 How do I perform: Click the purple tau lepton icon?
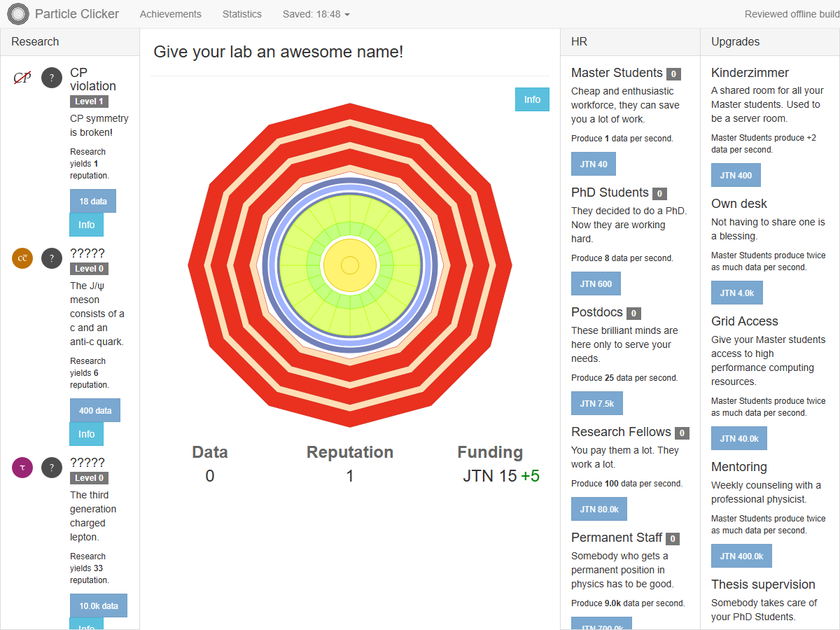22,468
